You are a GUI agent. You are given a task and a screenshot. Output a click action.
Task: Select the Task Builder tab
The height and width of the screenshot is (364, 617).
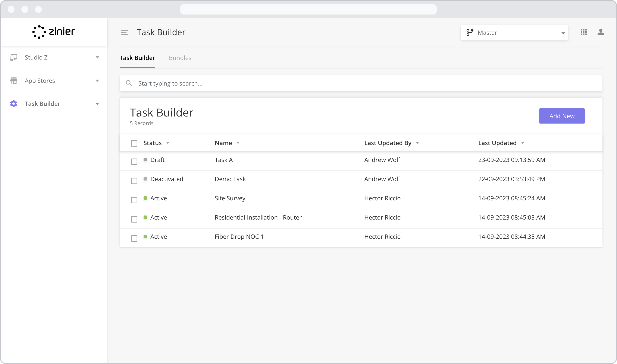(137, 58)
